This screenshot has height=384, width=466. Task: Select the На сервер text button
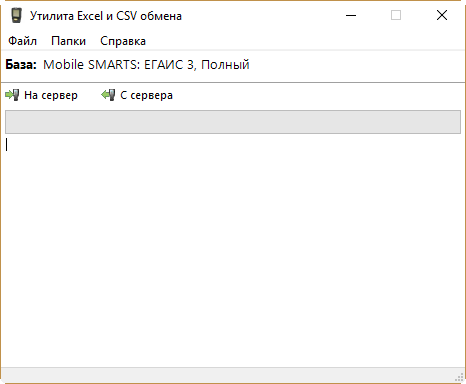pyautogui.click(x=51, y=95)
